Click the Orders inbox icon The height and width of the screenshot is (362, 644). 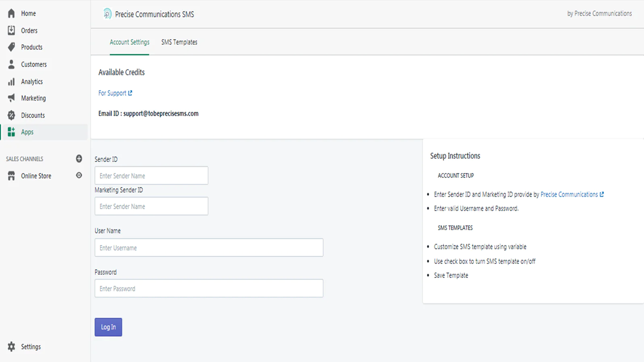pos(11,30)
